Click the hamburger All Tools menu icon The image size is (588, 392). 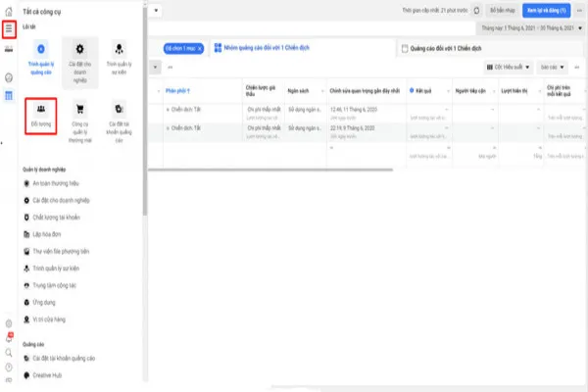click(9, 29)
